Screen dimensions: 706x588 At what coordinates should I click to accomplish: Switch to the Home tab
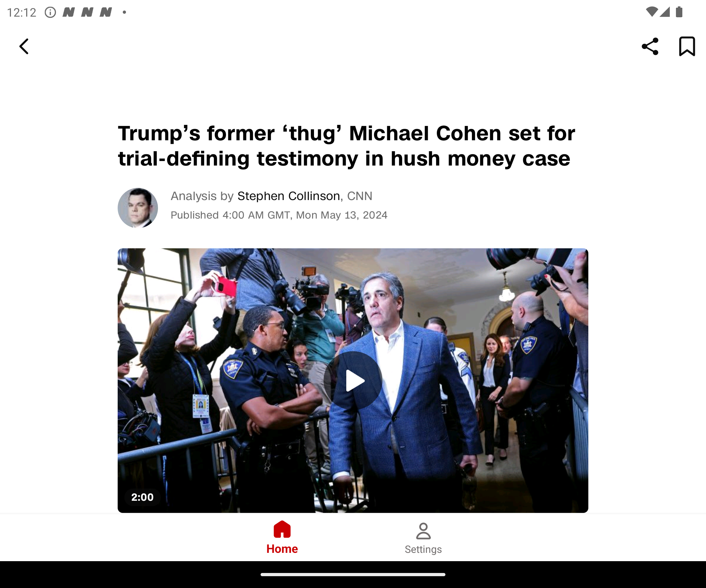pyautogui.click(x=282, y=537)
